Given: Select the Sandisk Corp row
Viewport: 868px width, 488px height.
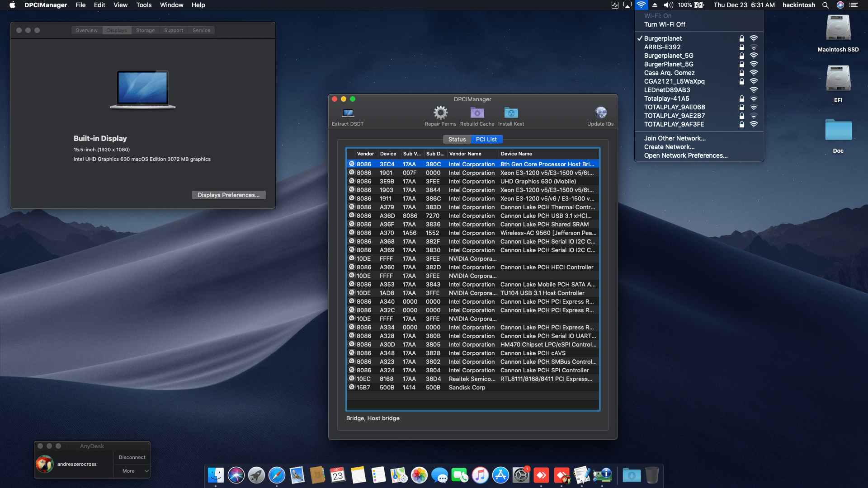Looking at the screenshot, I should (x=473, y=387).
